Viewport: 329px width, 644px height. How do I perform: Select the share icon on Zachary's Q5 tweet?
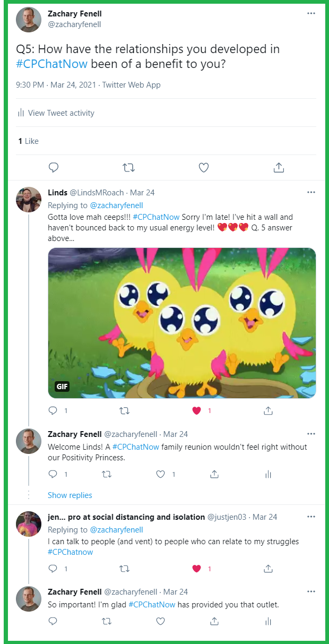[278, 167]
